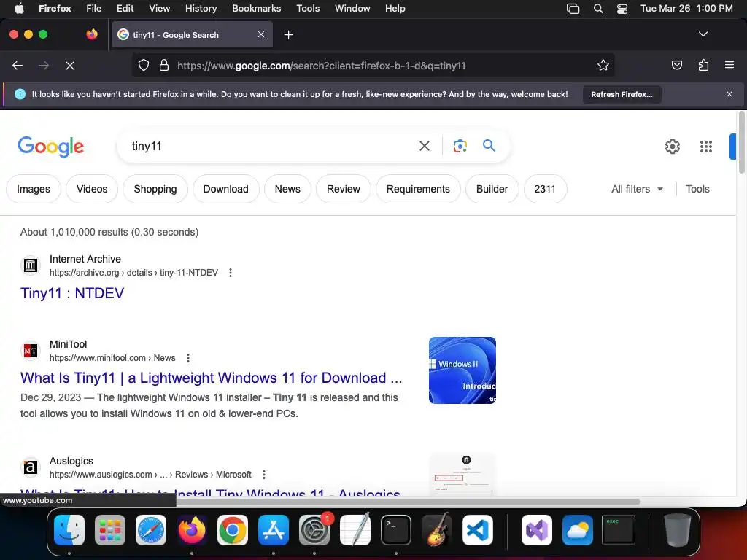
Task: Filter results by Images
Action: (34, 189)
